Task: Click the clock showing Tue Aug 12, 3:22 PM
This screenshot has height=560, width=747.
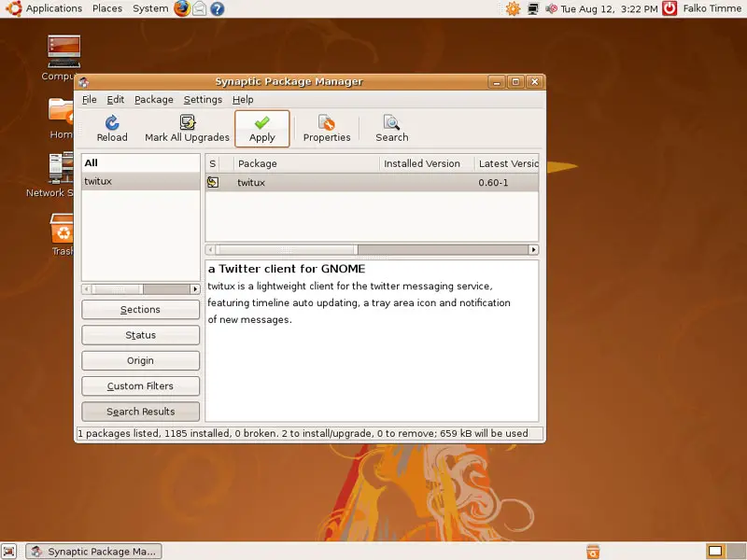Action: point(609,9)
